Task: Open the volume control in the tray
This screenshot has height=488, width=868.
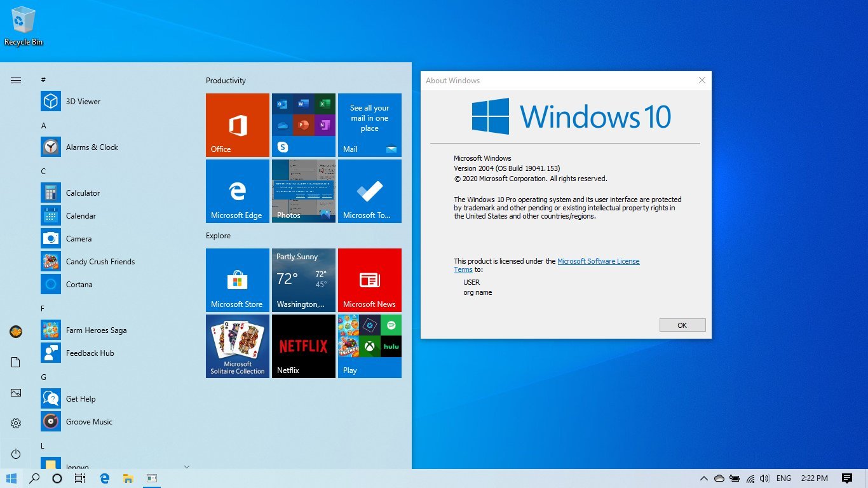Action: 764,478
